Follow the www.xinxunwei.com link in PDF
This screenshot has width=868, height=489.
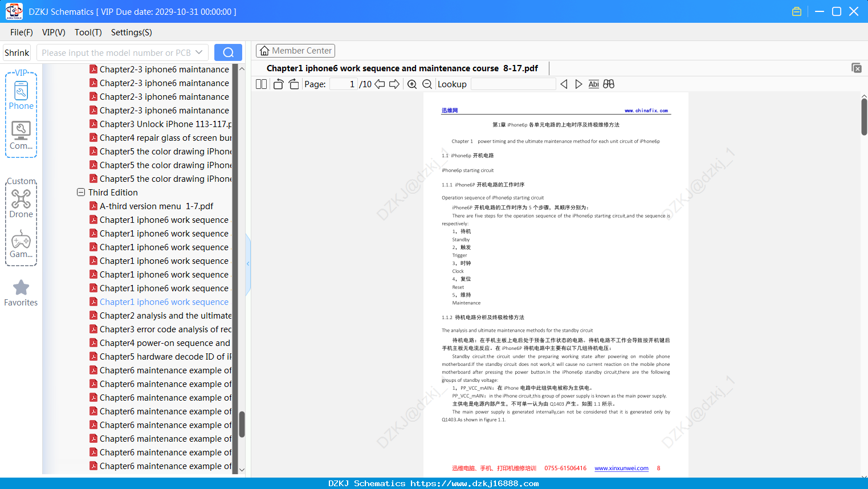coord(621,468)
